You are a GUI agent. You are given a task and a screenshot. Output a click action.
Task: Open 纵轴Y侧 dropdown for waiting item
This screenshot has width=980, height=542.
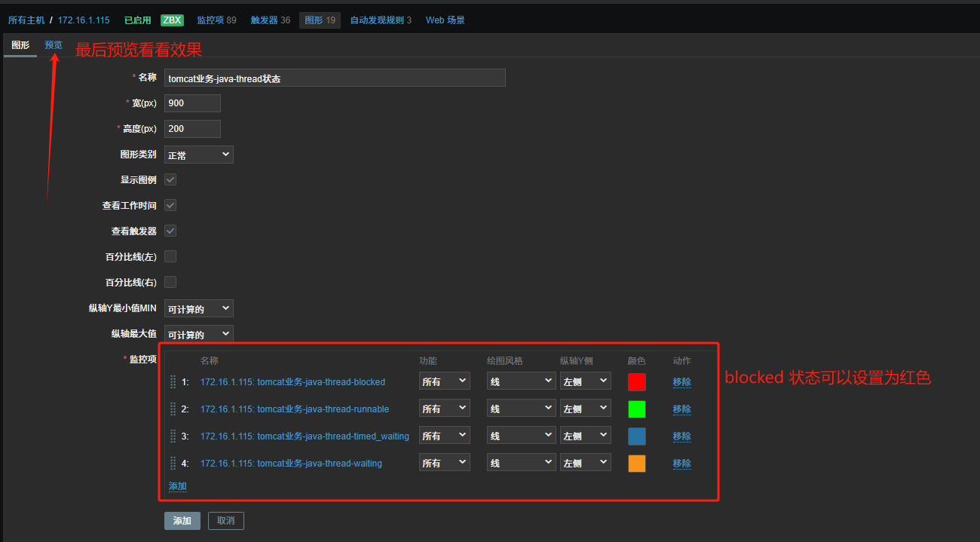click(585, 463)
